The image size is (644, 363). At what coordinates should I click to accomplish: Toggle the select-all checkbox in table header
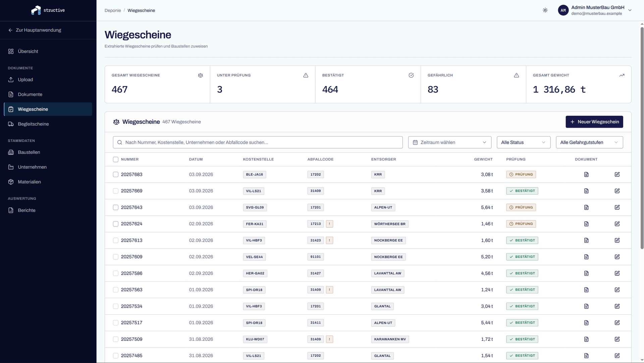[116, 160]
